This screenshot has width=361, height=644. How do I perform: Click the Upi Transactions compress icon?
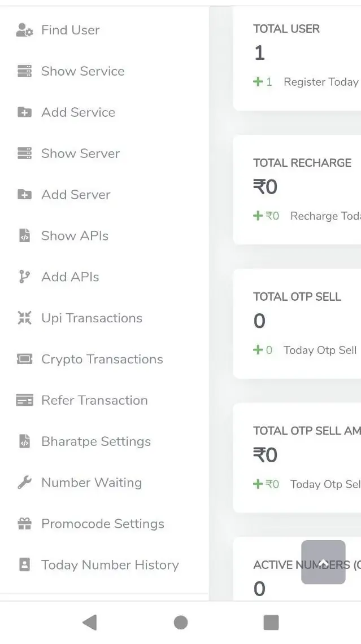[24, 318]
